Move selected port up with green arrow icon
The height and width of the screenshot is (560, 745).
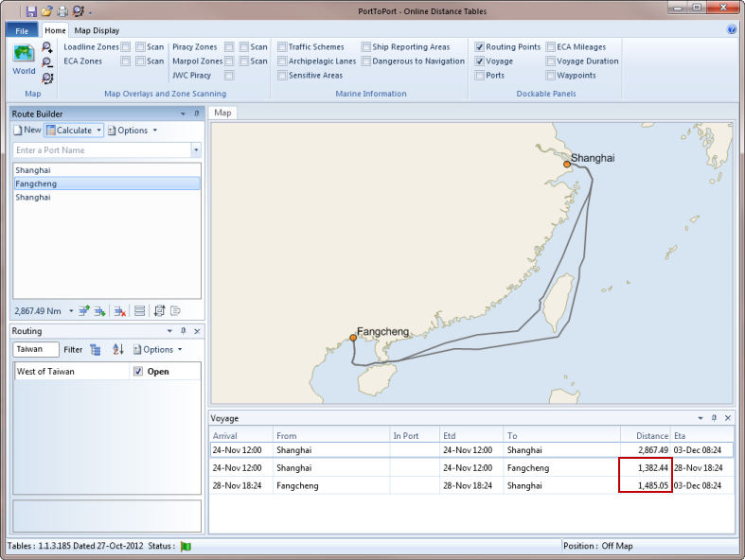pos(83,310)
